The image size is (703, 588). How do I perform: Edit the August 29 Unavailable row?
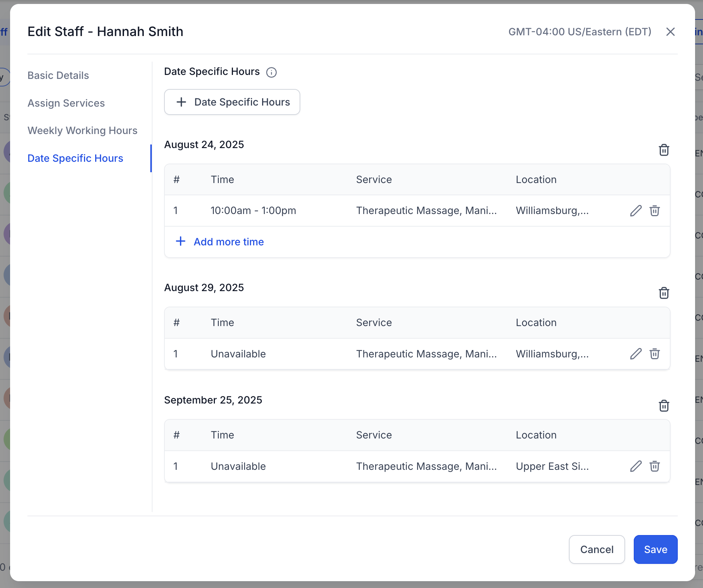click(x=636, y=354)
